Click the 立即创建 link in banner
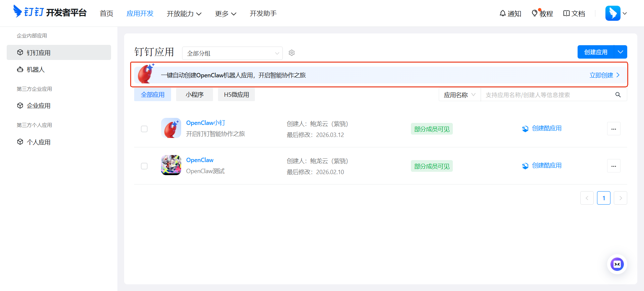 (604, 75)
